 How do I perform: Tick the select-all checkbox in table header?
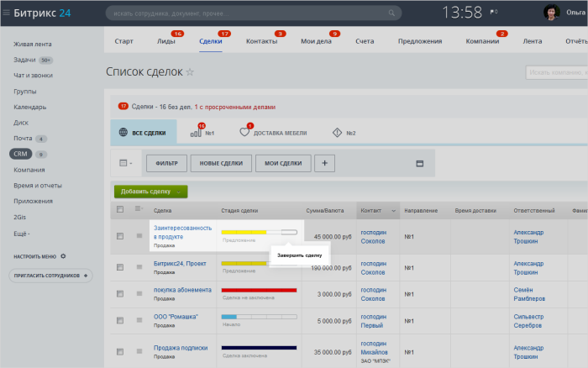click(120, 209)
